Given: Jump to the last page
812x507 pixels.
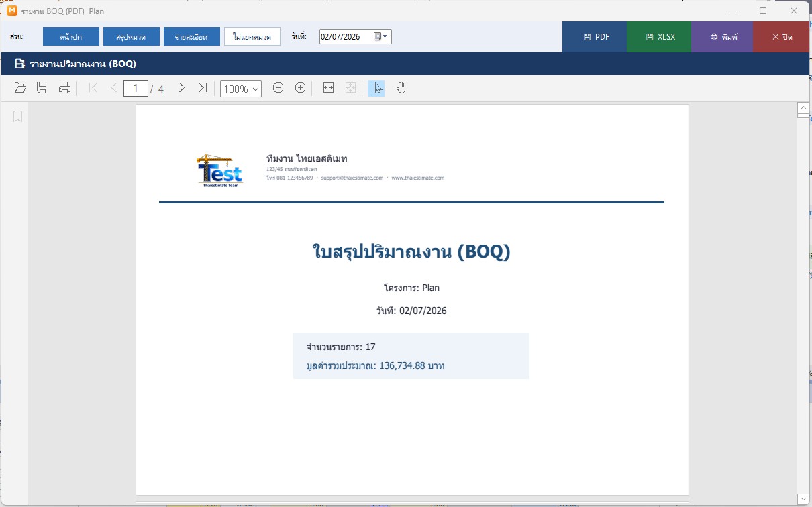Looking at the screenshot, I should pyautogui.click(x=203, y=88).
